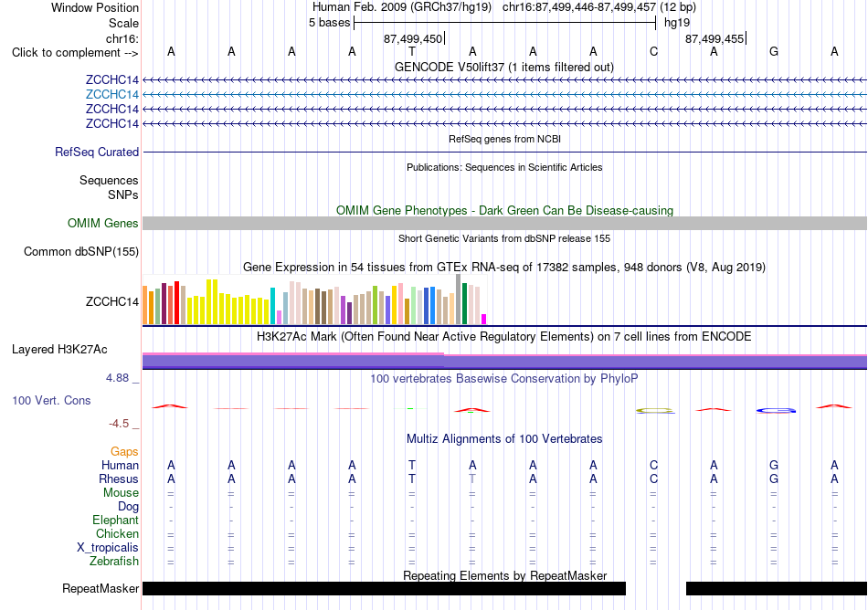Screen dimensions: 868x610
Task: Click the 'H3K27Ac Mark' ENCODE track title
Action: click(504, 337)
